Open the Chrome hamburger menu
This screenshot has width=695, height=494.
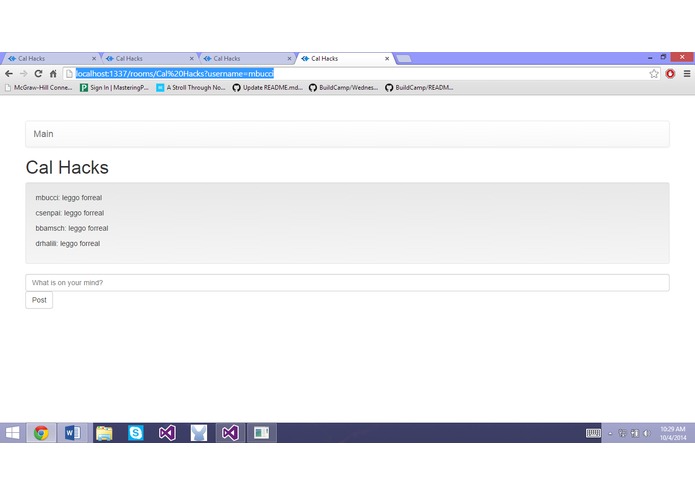click(x=687, y=74)
